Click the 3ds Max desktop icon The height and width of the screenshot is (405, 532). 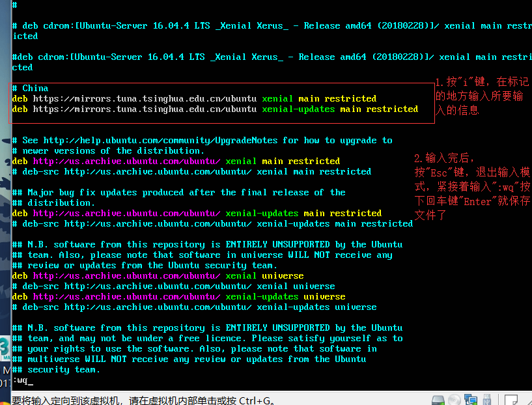click(x=4, y=348)
